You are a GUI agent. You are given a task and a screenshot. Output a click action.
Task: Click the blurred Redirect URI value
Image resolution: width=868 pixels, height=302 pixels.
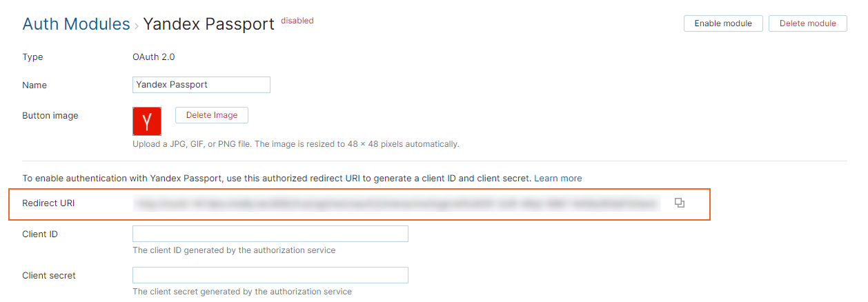point(397,203)
